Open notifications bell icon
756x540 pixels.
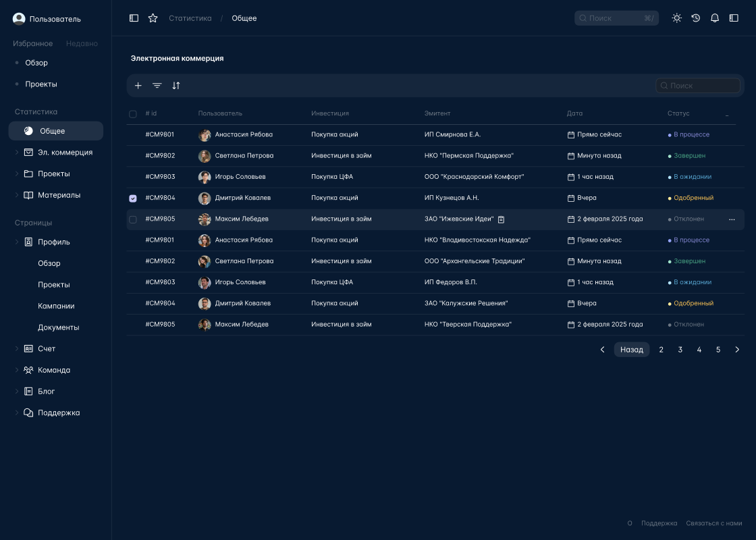(x=714, y=18)
